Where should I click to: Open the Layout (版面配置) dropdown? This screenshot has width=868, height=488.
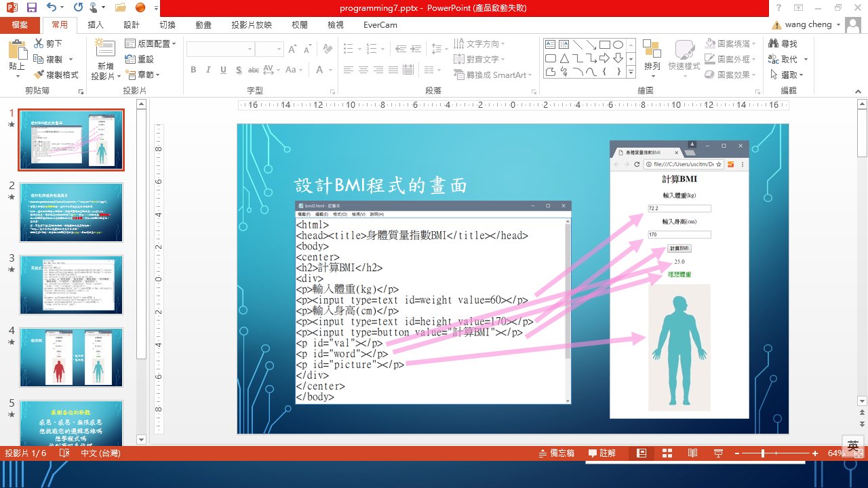click(x=151, y=43)
